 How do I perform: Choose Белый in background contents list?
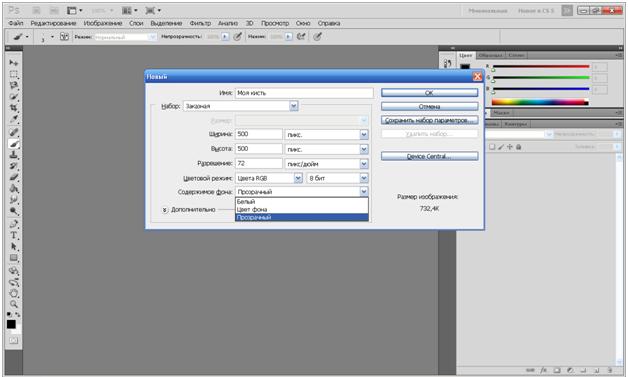pos(302,202)
